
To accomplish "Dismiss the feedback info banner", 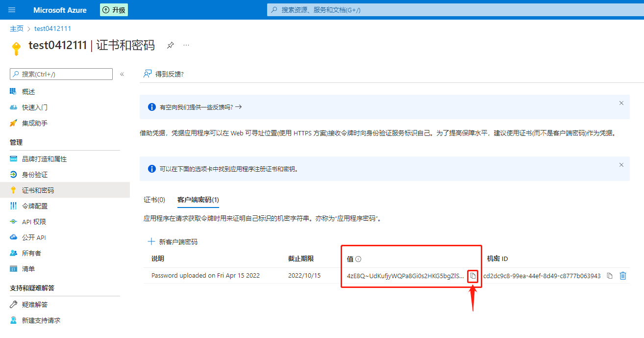I will click(621, 103).
